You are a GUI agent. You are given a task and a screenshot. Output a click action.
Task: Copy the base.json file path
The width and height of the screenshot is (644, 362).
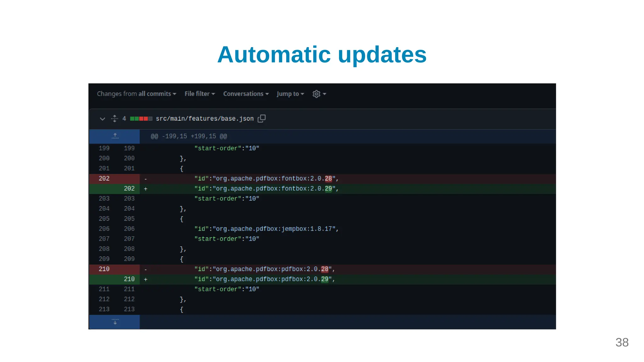coord(262,118)
